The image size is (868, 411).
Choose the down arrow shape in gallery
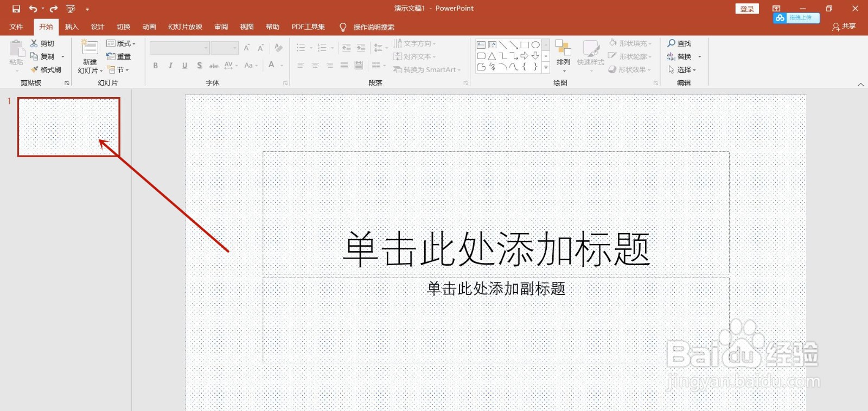tap(535, 56)
